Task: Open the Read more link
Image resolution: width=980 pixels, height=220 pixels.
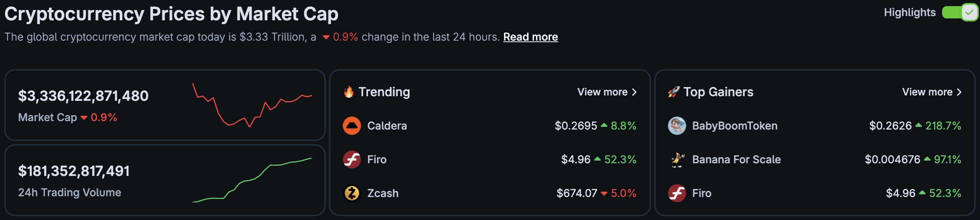Action: (530, 37)
